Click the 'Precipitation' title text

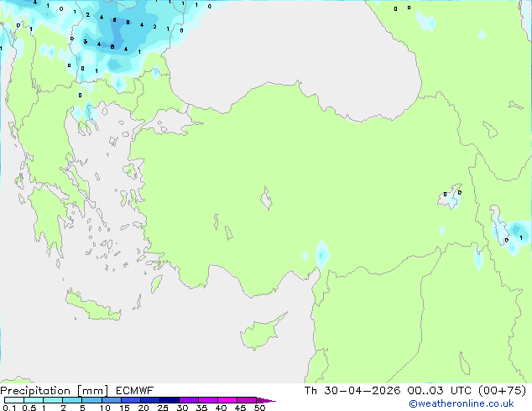click(x=35, y=391)
